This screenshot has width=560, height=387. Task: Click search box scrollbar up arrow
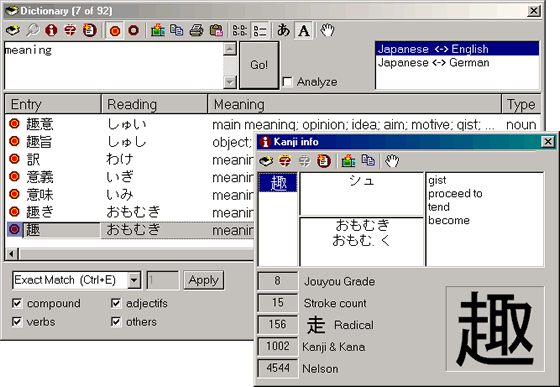coord(230,49)
